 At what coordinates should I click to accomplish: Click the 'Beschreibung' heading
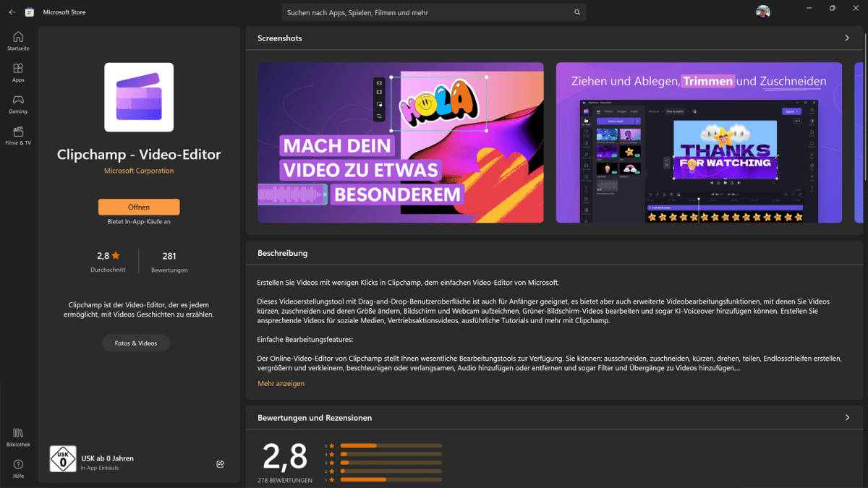point(283,253)
